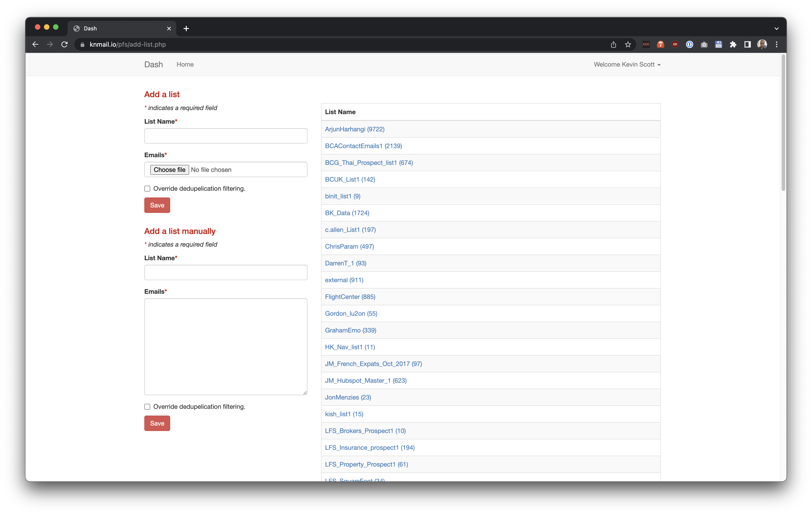
Task: Expand the tab search chevron
Action: 776,29
